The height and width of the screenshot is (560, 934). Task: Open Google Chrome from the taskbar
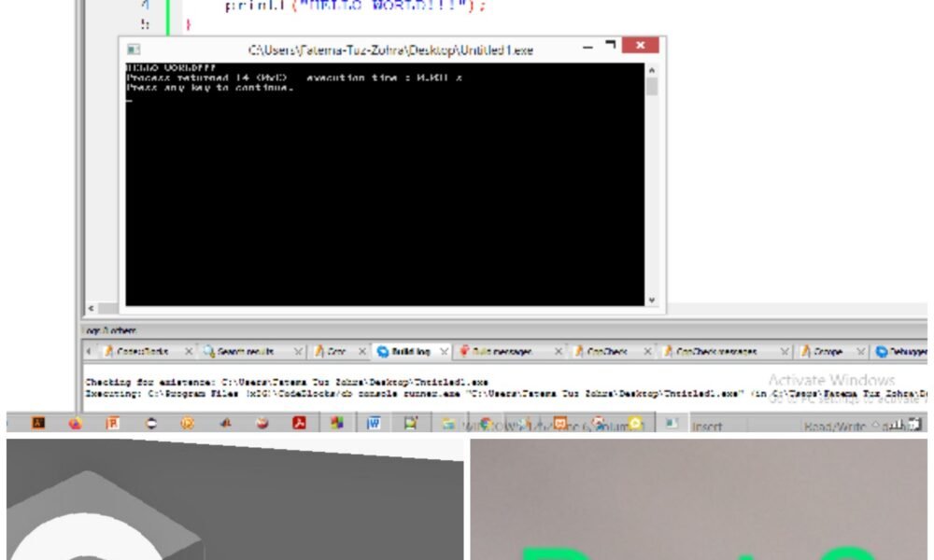coord(486,424)
